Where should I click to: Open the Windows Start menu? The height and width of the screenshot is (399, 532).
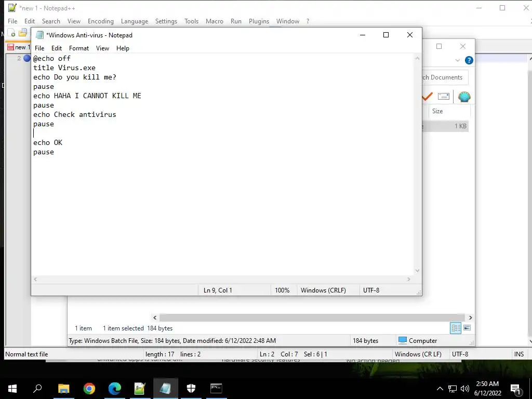12,389
